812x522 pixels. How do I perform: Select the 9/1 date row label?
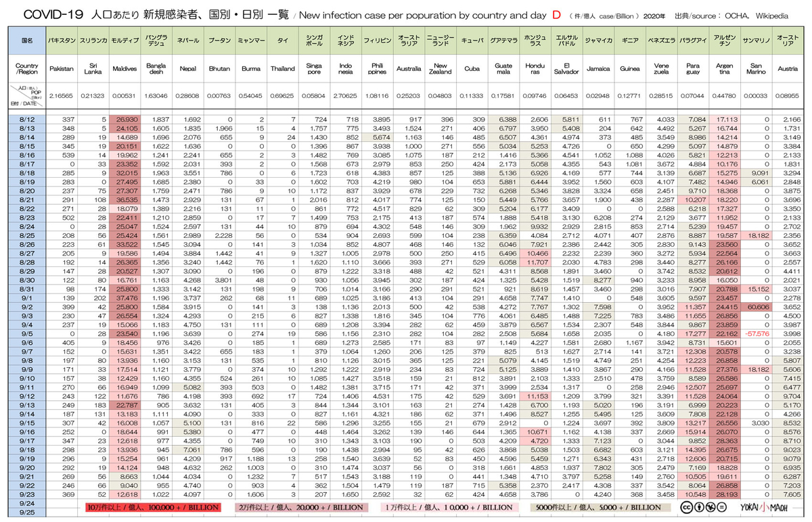[28, 298]
